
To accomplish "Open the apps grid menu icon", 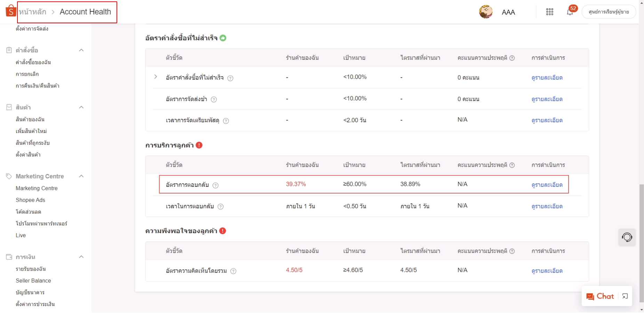I will pos(549,12).
